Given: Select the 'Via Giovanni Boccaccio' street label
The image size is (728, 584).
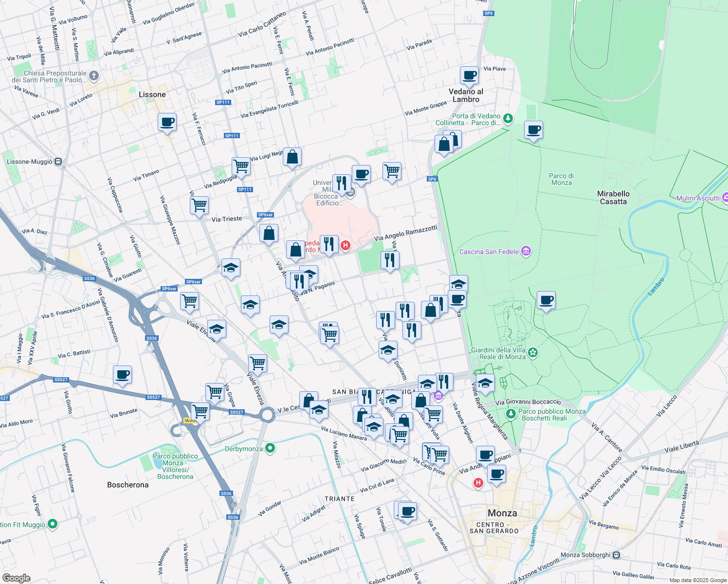Looking at the screenshot, I should [x=528, y=402].
